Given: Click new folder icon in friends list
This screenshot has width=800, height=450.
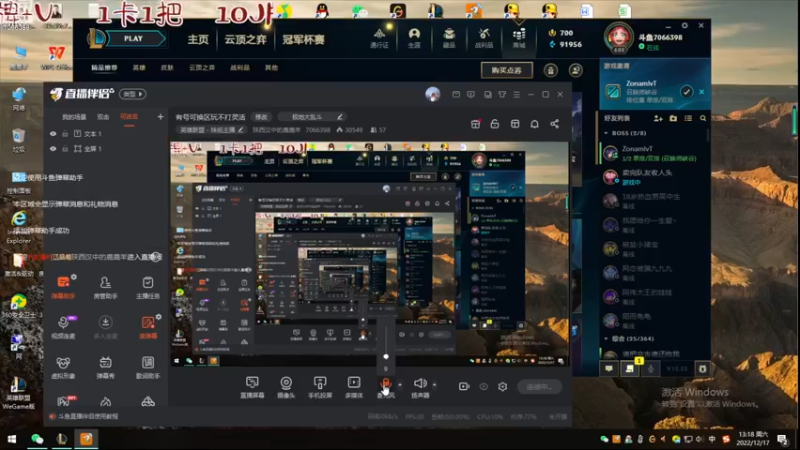Looking at the screenshot, I should (673, 118).
